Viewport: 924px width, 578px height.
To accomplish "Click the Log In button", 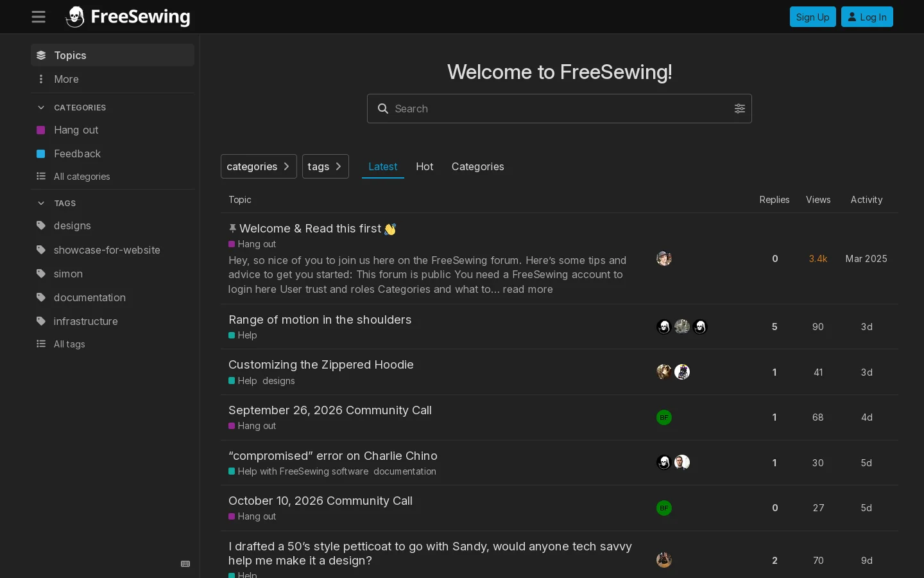I will click(x=867, y=17).
